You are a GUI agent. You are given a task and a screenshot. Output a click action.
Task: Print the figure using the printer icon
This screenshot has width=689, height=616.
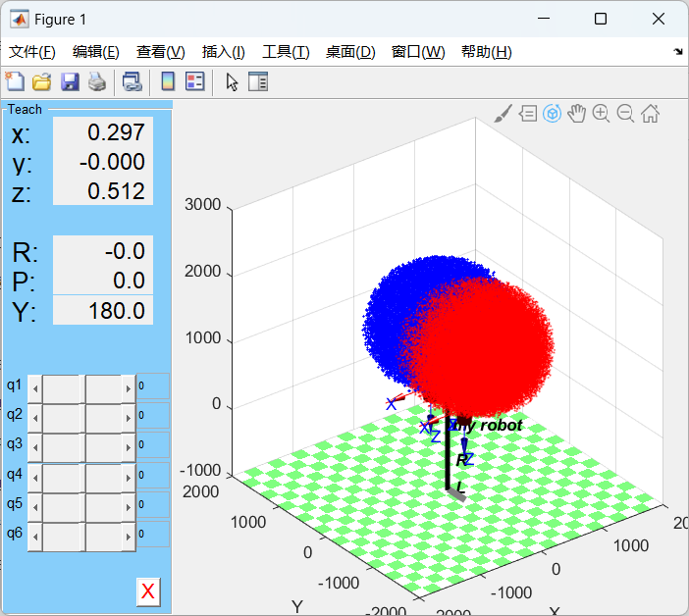[97, 82]
